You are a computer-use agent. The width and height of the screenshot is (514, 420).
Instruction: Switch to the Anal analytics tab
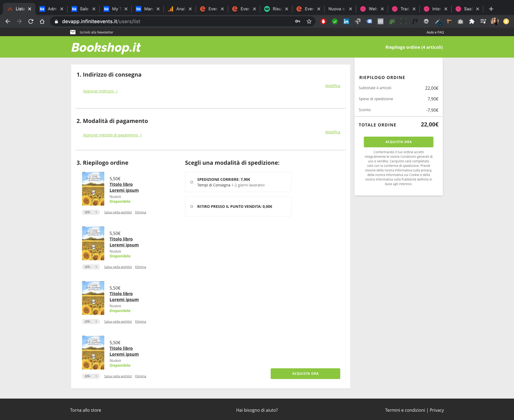(x=180, y=9)
